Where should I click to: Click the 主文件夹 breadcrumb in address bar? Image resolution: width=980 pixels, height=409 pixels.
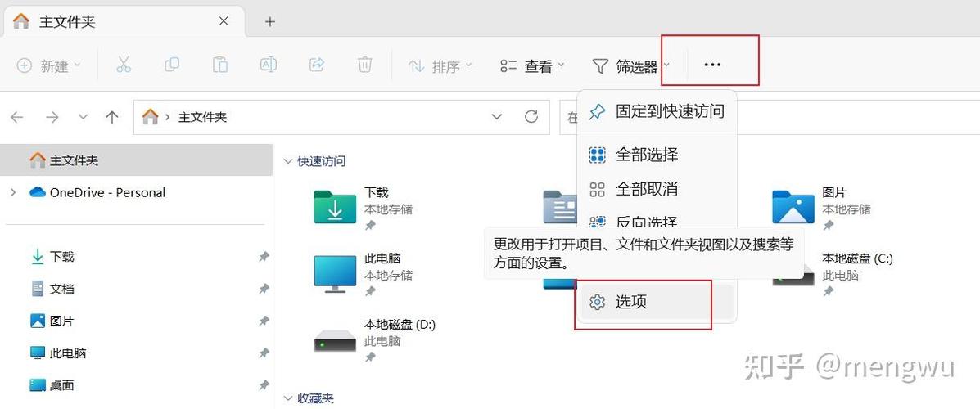(x=202, y=117)
